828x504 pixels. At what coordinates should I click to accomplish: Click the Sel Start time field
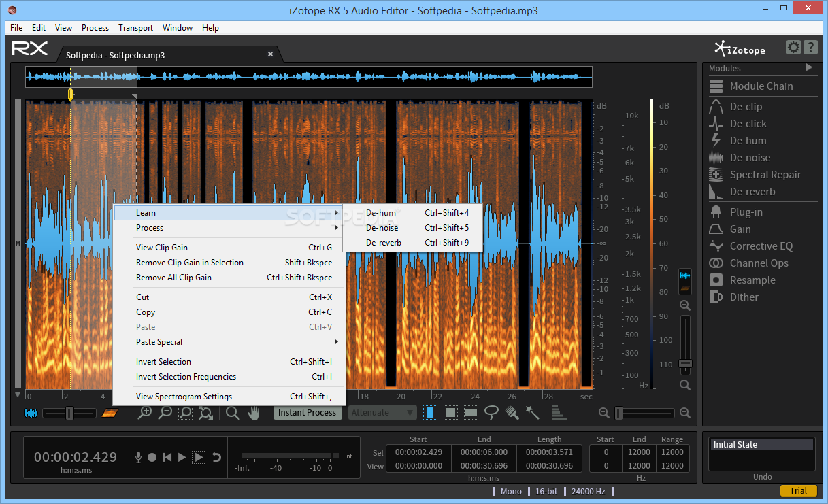(x=418, y=452)
